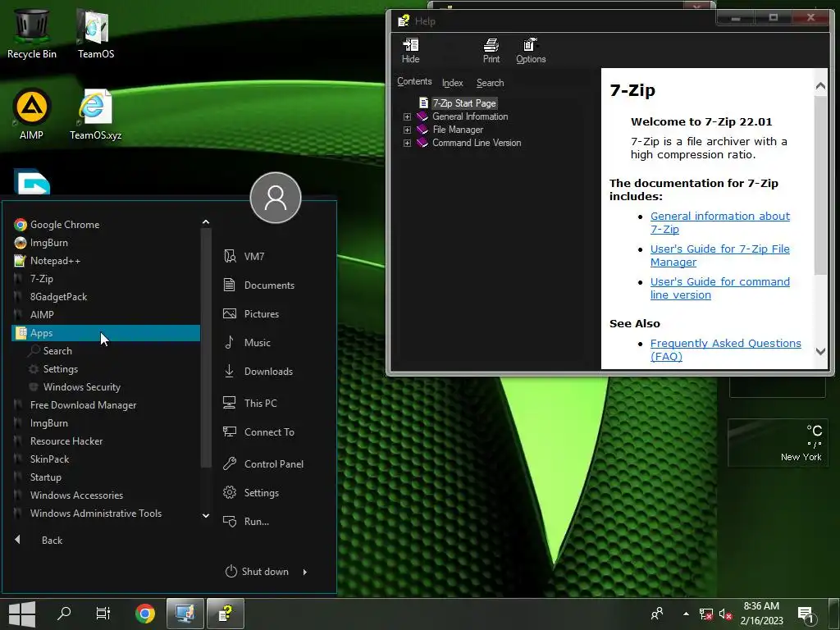Click the help page scroll up arrow

pyautogui.click(x=820, y=85)
